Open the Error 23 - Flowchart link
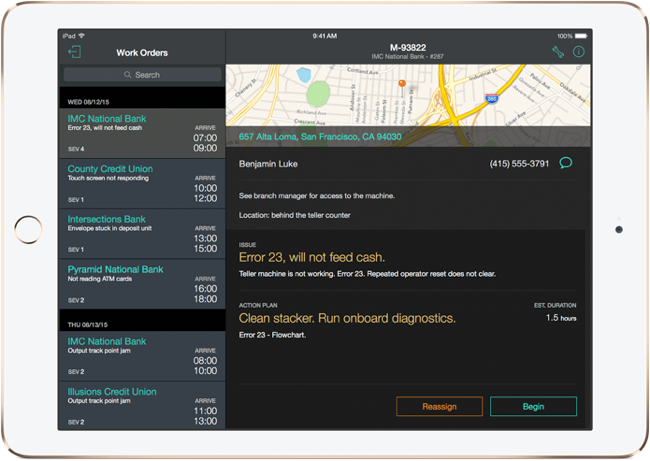Screen dimensions: 650x461 (x=272, y=335)
